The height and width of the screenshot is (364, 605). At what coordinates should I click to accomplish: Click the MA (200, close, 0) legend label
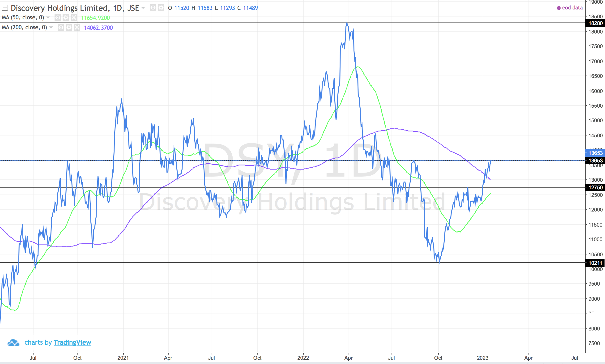click(24, 27)
